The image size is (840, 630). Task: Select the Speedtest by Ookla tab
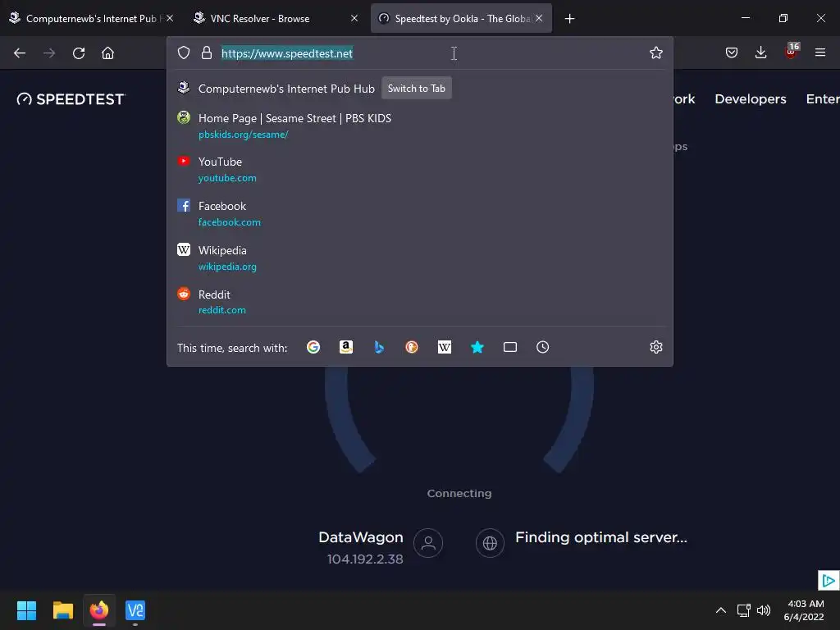pyautogui.click(x=461, y=18)
